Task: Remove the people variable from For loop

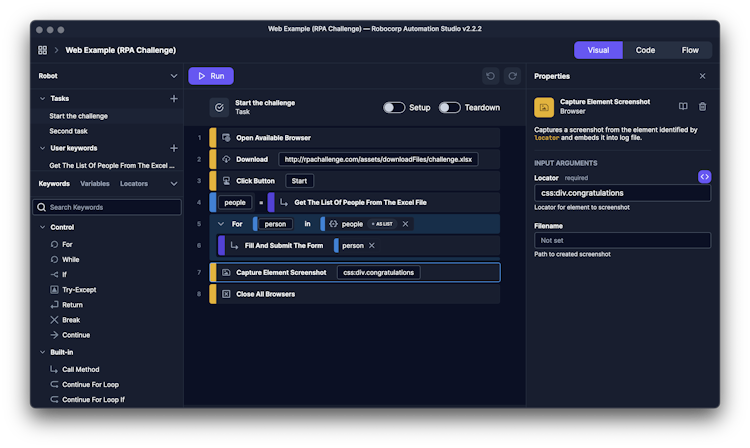Action: click(x=406, y=224)
